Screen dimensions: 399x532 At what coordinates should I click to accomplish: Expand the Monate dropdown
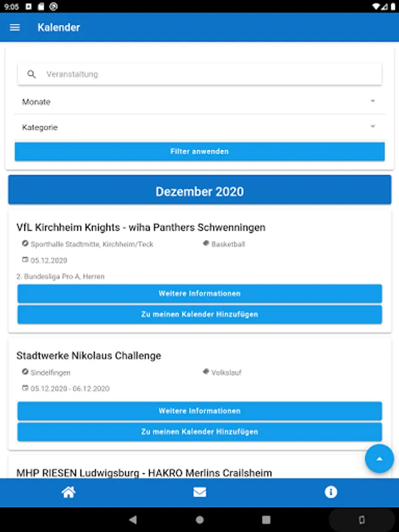coord(199,102)
